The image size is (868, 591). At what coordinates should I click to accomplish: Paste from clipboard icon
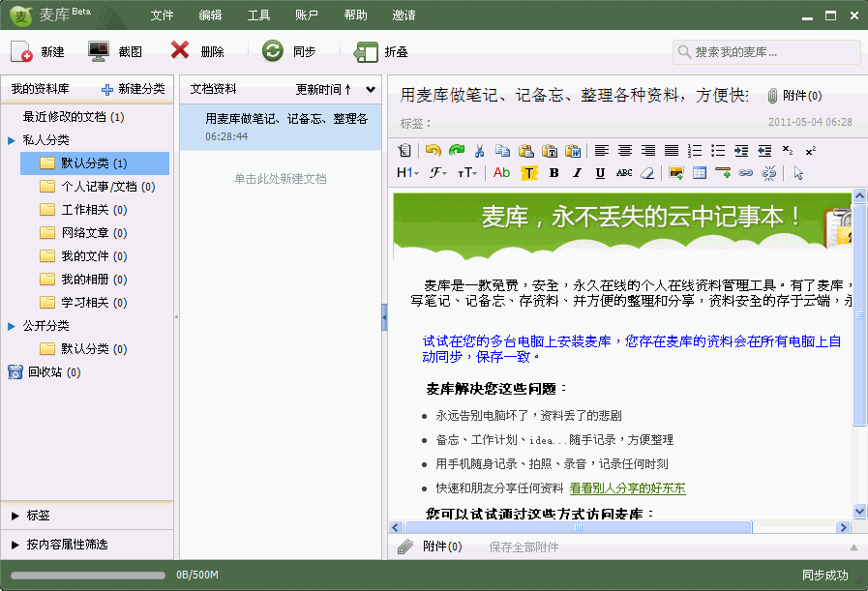click(x=525, y=151)
